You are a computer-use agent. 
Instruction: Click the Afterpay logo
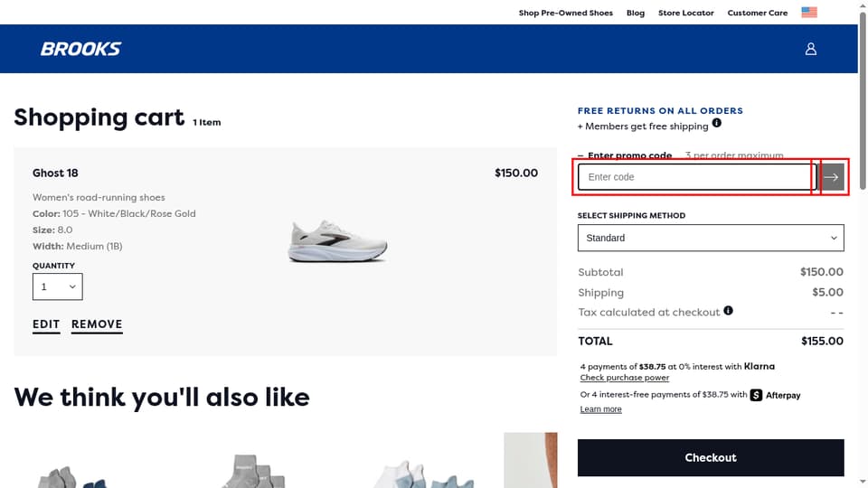coord(775,395)
